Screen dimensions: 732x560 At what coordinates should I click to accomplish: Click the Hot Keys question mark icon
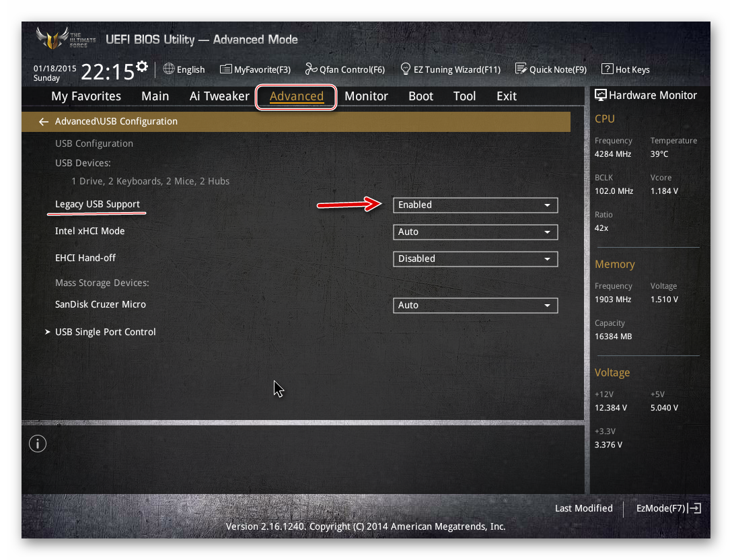607,69
